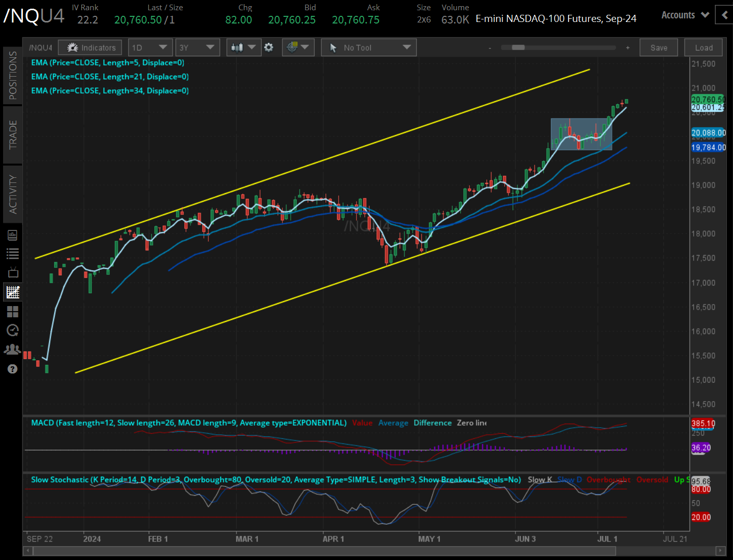Open the group of people sidebar icon

tap(12, 349)
